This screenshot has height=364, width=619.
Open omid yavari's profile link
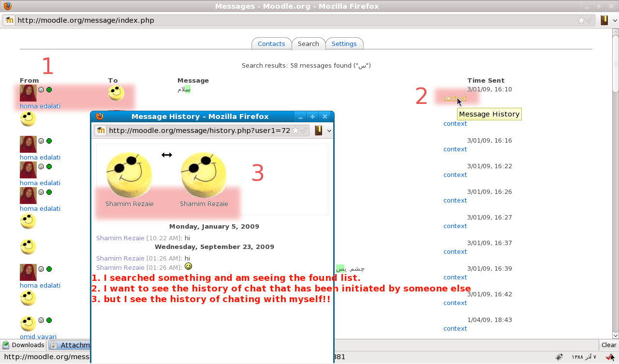38,336
